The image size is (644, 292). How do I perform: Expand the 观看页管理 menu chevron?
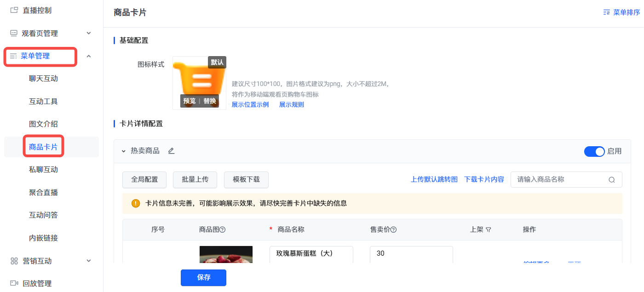(89, 33)
